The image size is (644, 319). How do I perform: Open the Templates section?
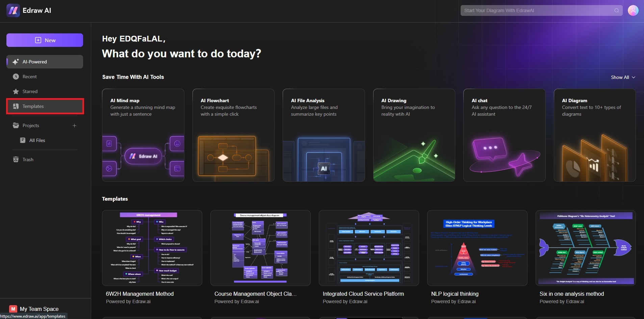click(45, 106)
